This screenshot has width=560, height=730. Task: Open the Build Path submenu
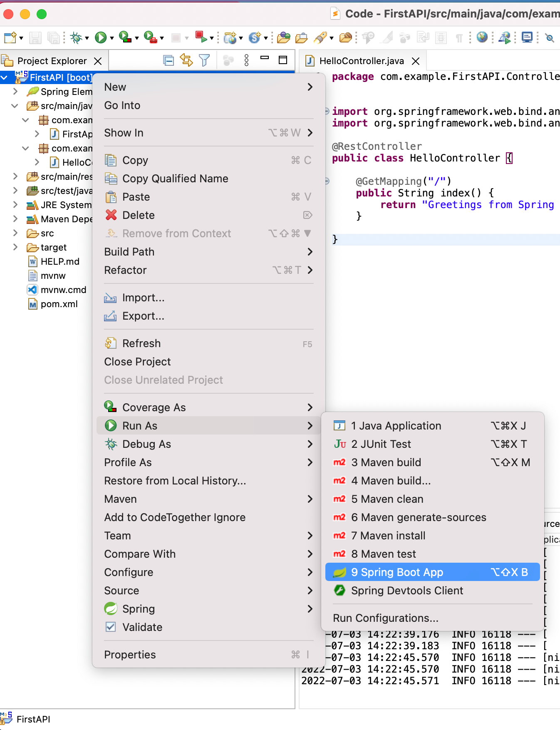[x=208, y=252]
